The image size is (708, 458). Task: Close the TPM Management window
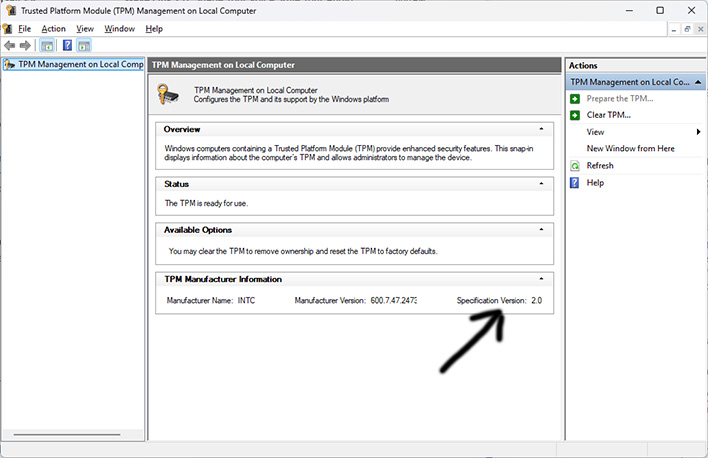click(x=691, y=10)
